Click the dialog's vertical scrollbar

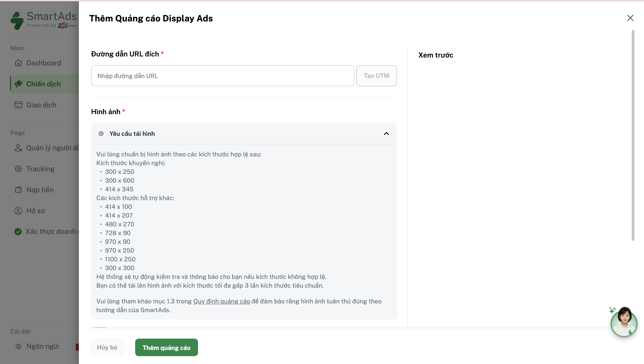pyautogui.click(x=633, y=135)
